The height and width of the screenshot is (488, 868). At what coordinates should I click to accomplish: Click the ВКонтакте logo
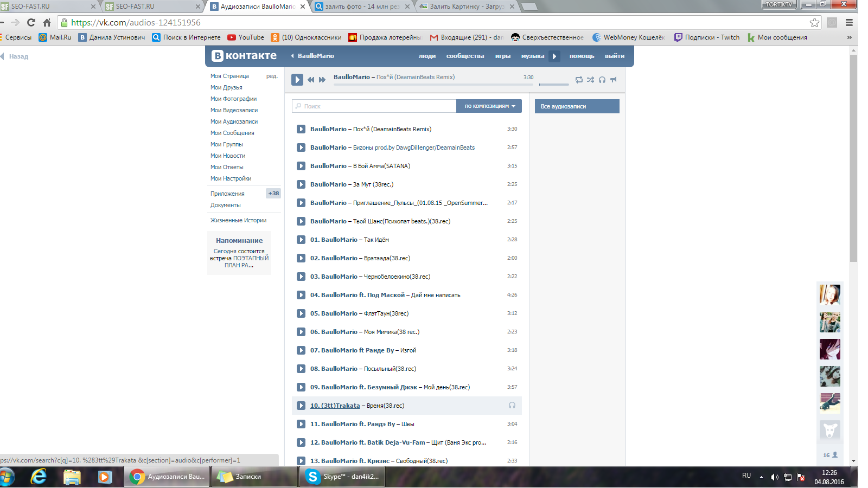pyautogui.click(x=244, y=56)
